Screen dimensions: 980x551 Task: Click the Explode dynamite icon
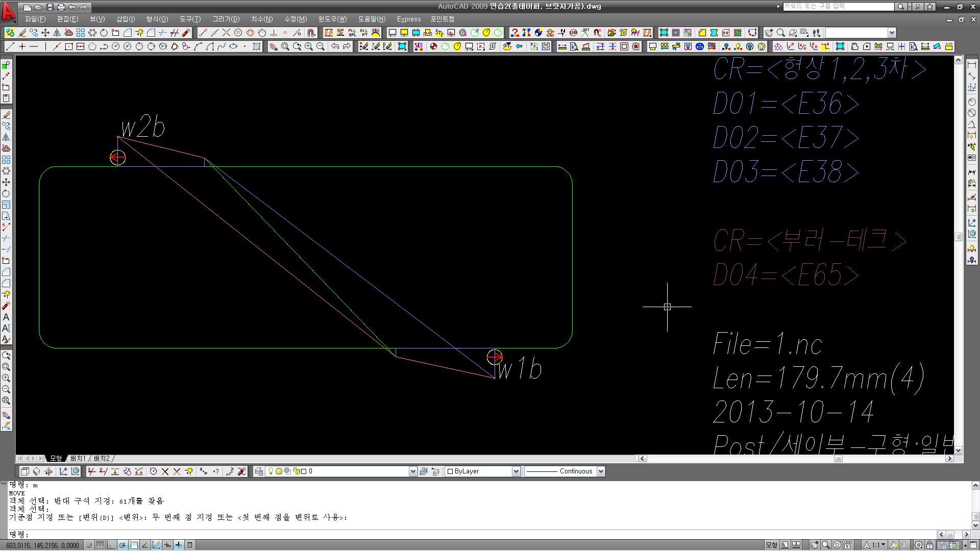tap(186, 33)
